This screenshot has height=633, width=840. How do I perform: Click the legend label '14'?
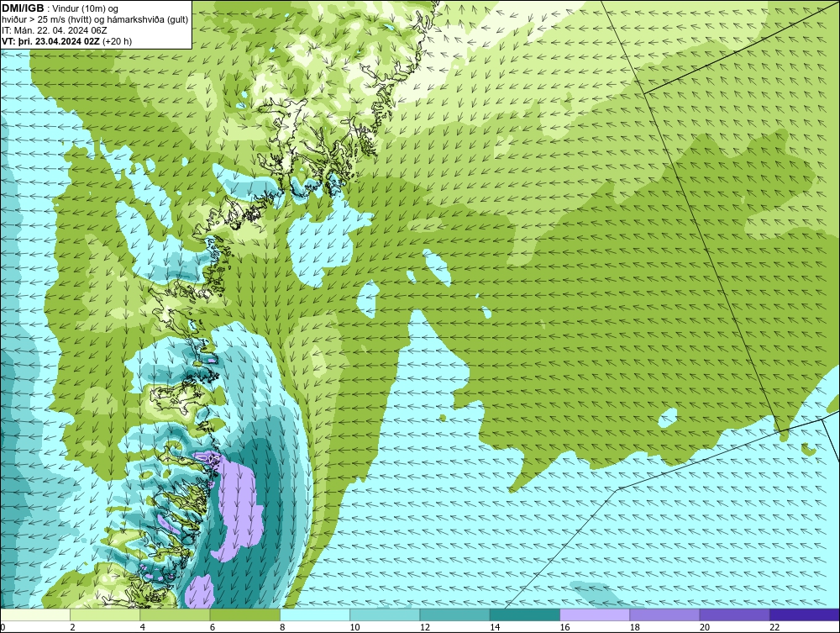click(495, 628)
